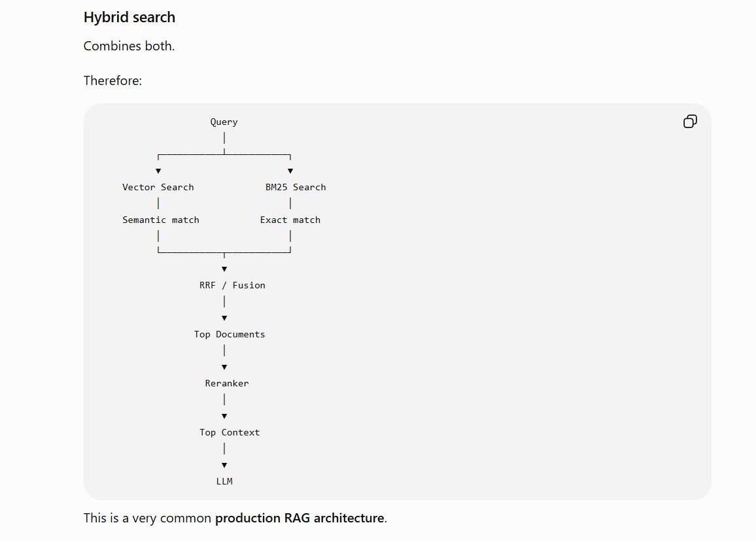Click the arrow pointing to RRF / Fusion
Screen dimensions: 756x542
[x=224, y=269]
